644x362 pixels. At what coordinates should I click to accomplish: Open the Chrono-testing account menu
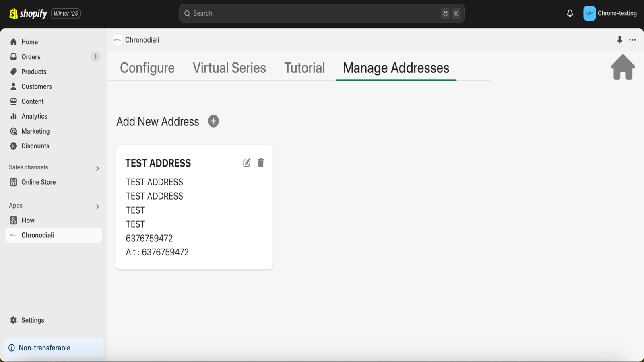point(610,13)
